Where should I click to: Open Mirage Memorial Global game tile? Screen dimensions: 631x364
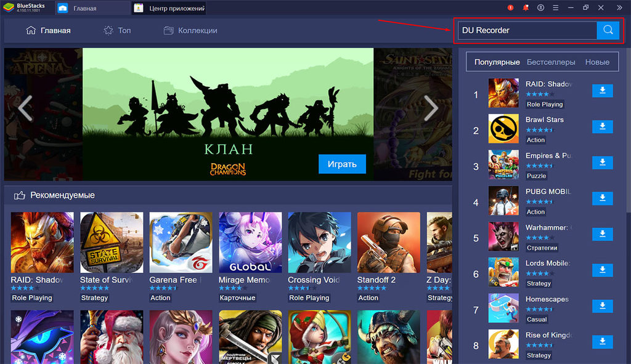(x=250, y=243)
